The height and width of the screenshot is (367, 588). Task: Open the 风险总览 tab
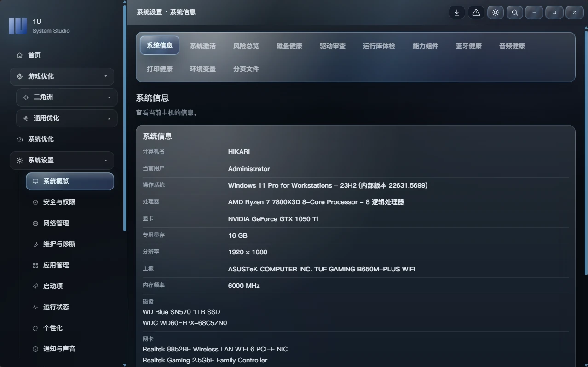pos(246,46)
